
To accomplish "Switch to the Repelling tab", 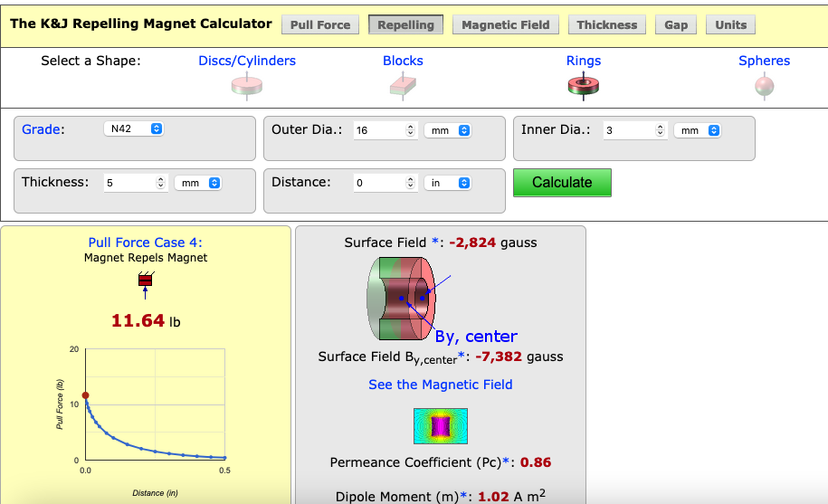I will click(x=405, y=24).
